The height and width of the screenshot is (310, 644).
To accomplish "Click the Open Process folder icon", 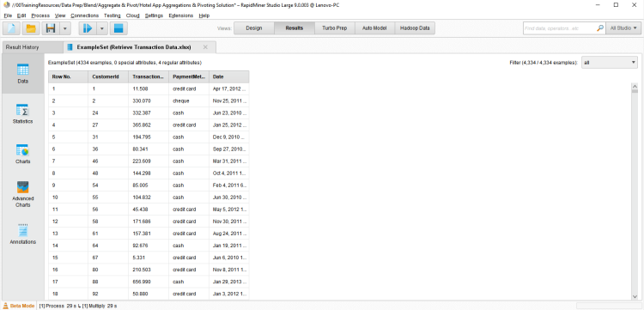I will (x=31, y=28).
